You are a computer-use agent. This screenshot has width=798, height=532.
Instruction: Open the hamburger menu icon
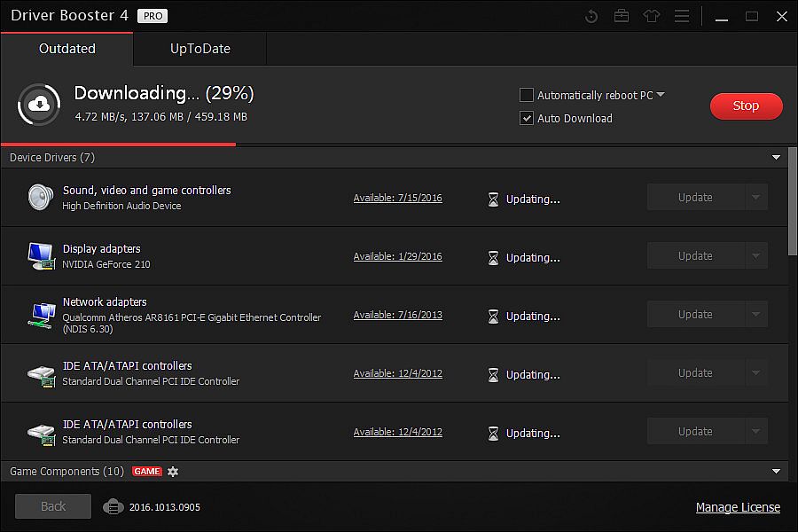point(682,16)
